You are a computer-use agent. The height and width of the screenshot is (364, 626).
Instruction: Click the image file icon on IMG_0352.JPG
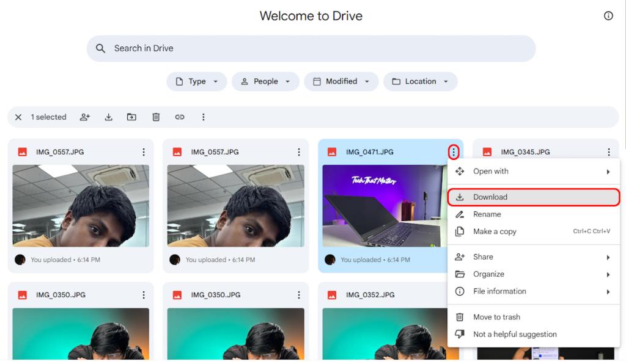tap(332, 295)
